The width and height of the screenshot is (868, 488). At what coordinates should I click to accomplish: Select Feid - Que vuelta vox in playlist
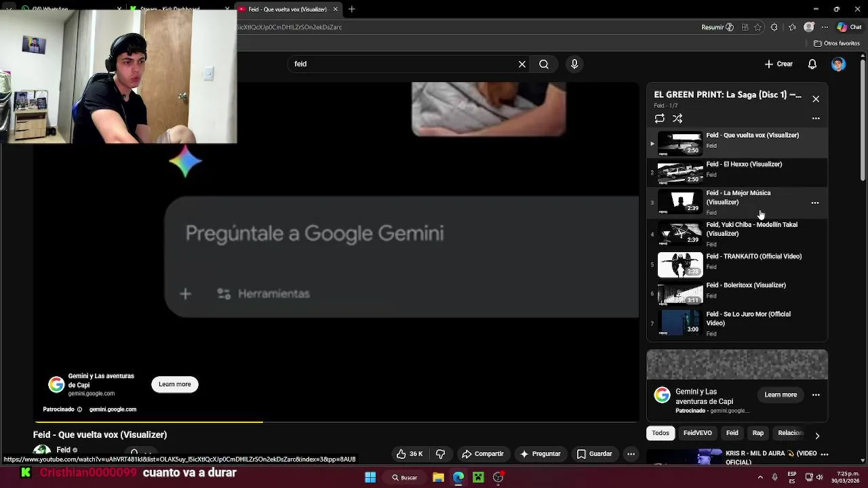coord(737,143)
